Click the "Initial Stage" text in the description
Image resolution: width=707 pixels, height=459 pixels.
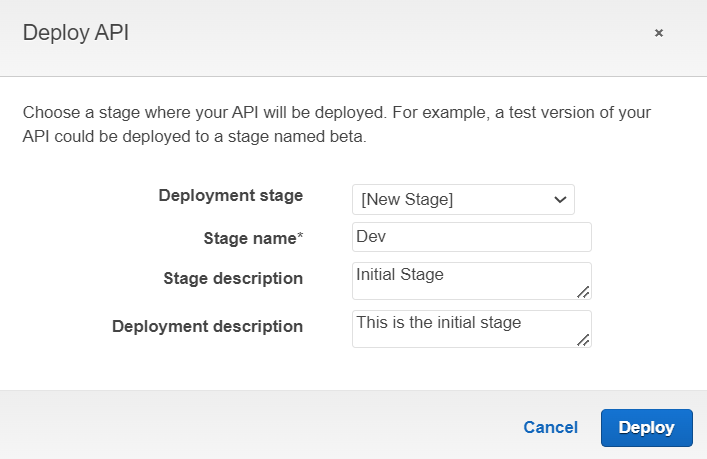pos(400,274)
